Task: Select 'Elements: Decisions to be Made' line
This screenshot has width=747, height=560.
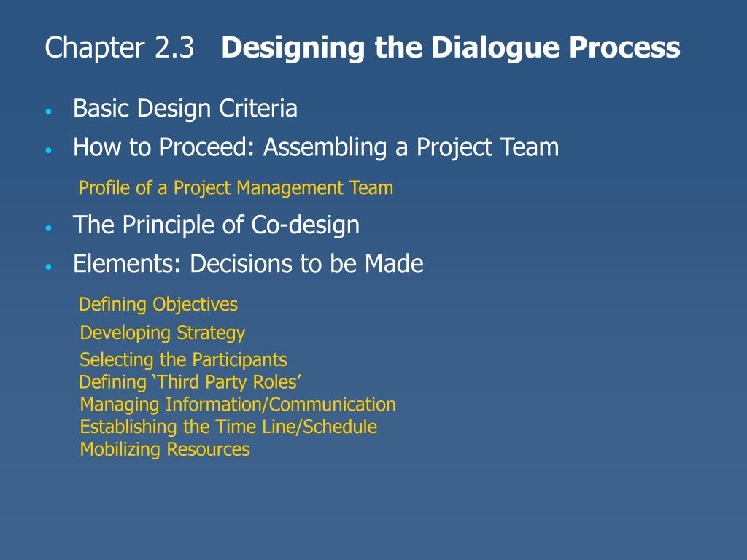Action: tap(248, 264)
